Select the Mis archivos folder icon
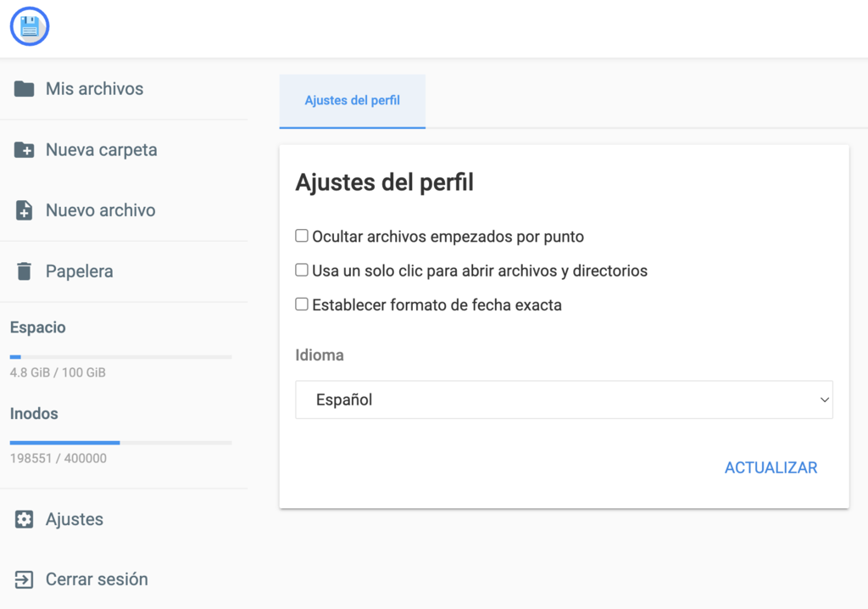 (24, 88)
